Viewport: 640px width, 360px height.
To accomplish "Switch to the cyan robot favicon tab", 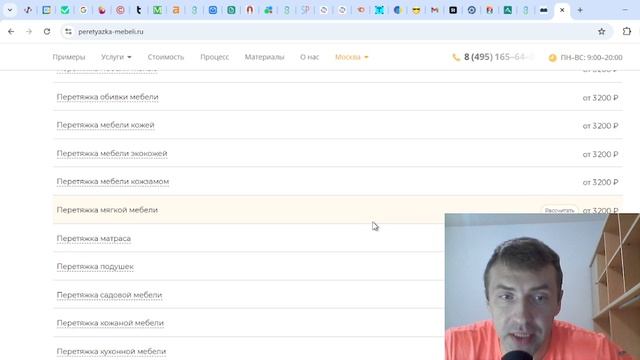I will (379, 10).
